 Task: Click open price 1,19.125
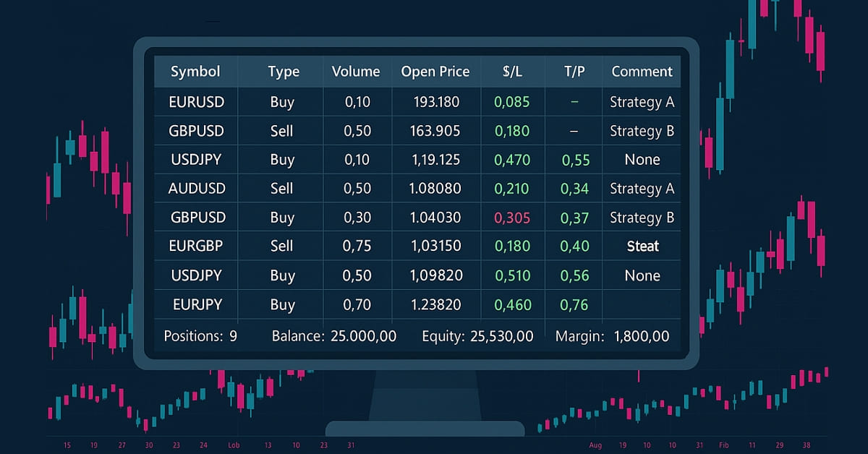(x=435, y=160)
